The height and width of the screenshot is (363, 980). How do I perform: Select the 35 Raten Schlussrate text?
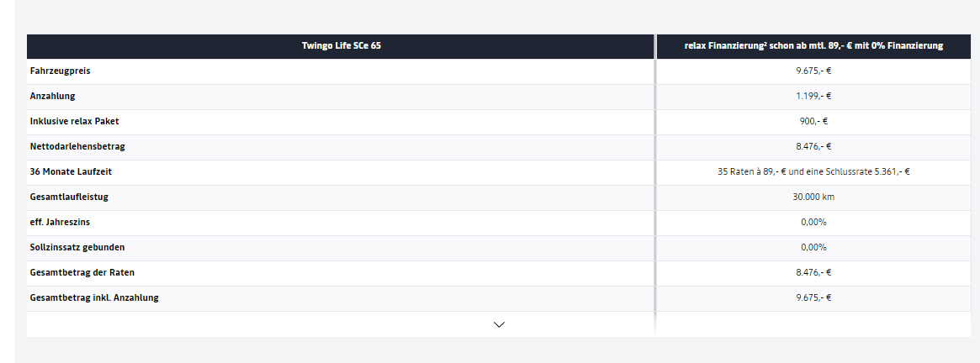813,171
